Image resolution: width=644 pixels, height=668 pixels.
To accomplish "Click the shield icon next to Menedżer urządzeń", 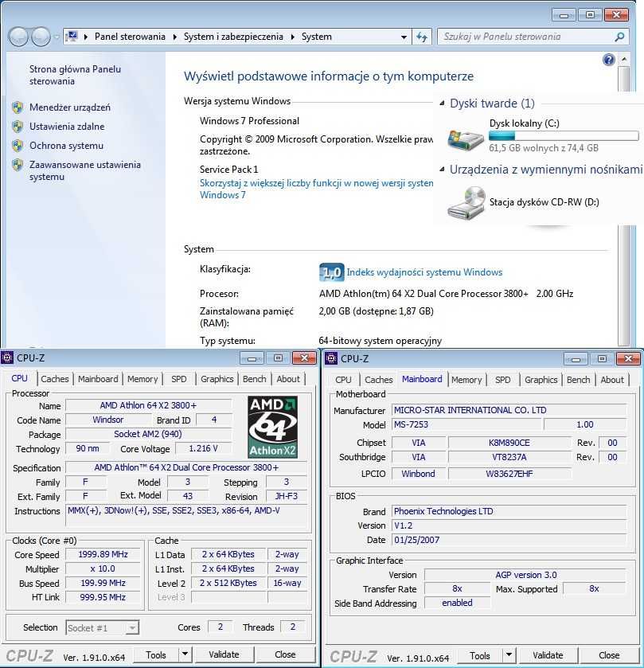I will [x=18, y=107].
